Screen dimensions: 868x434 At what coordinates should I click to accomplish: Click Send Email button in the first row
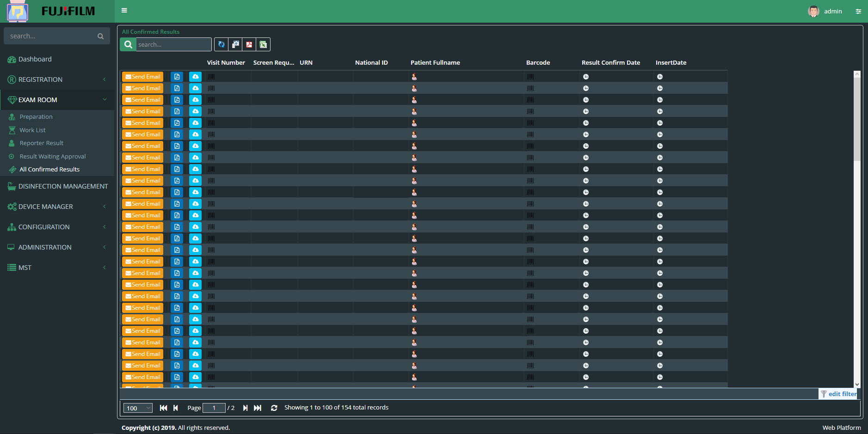click(x=143, y=77)
